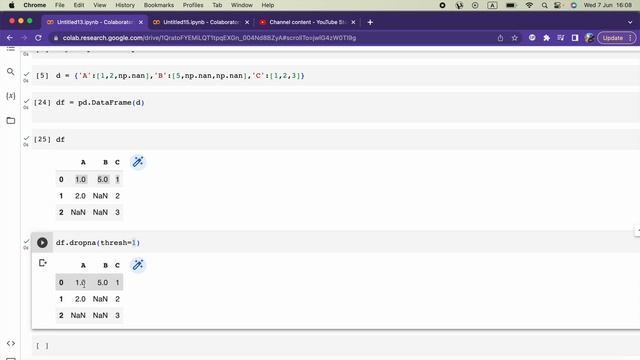This screenshot has height=360, width=640.
Task: Click the magic wand beside dropna output table
Action: (138, 265)
